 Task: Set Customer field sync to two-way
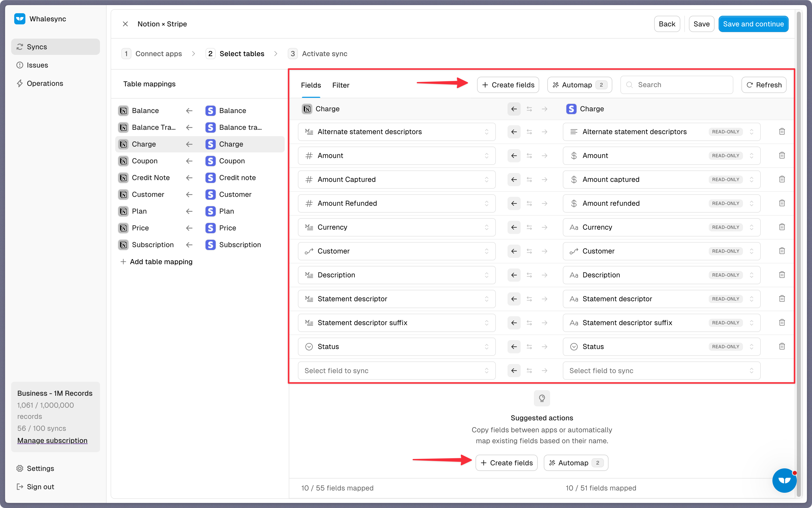(x=529, y=251)
